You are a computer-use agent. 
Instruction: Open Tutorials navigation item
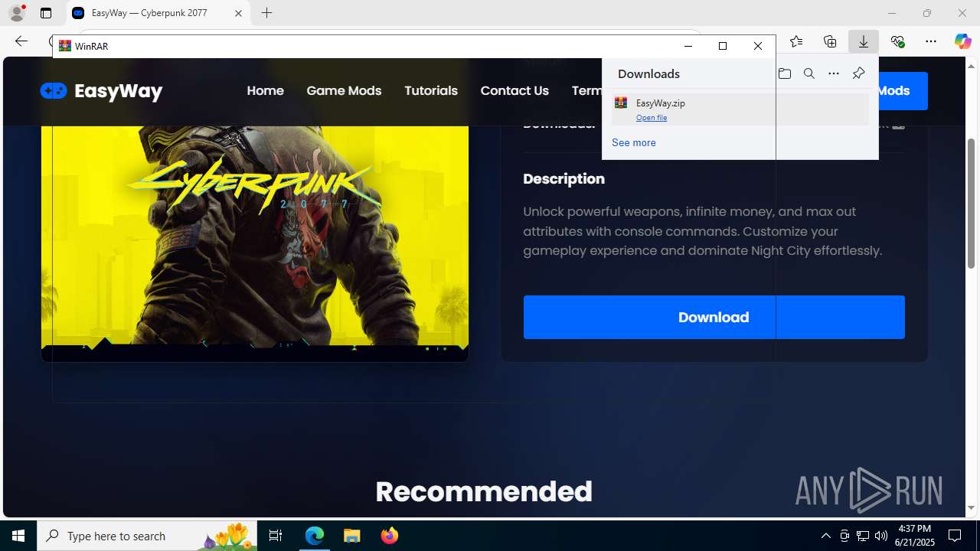[431, 90]
